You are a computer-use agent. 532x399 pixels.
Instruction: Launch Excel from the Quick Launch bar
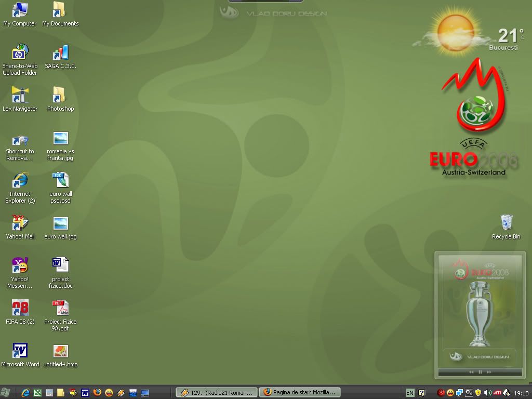pyautogui.click(x=37, y=392)
